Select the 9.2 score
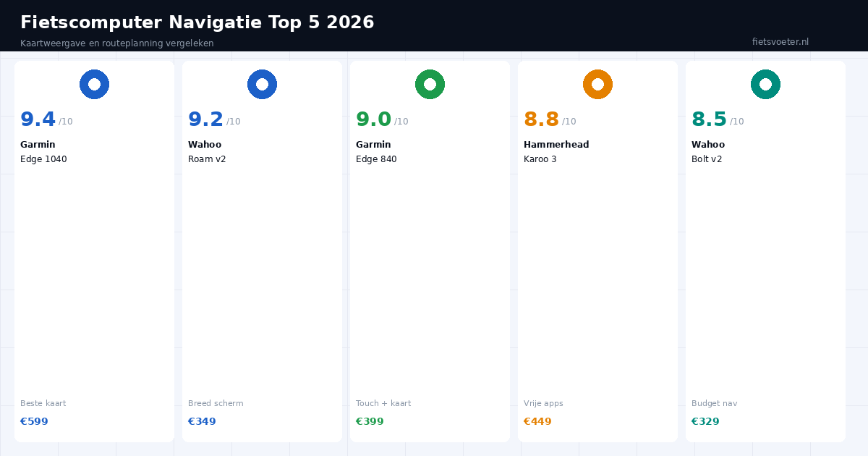 click(205, 119)
